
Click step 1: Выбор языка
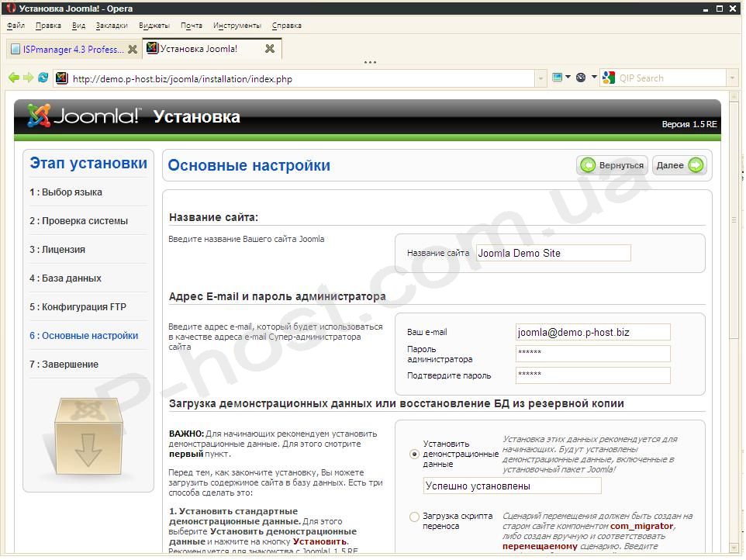66,192
